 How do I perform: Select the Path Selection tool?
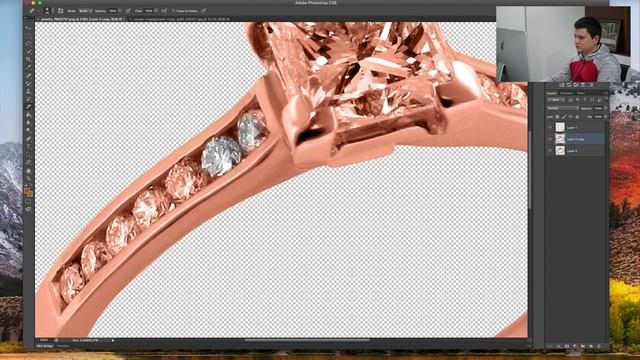29,154
